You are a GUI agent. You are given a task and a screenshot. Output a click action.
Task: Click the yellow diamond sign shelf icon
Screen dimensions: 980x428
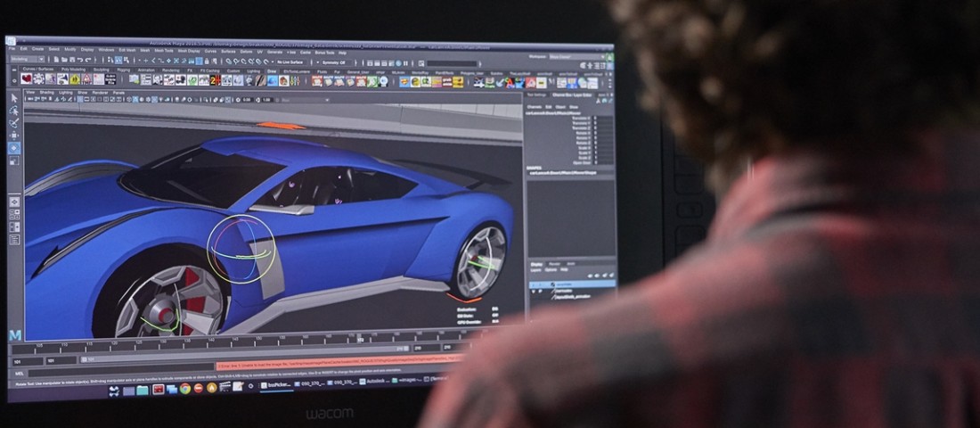coord(74,79)
